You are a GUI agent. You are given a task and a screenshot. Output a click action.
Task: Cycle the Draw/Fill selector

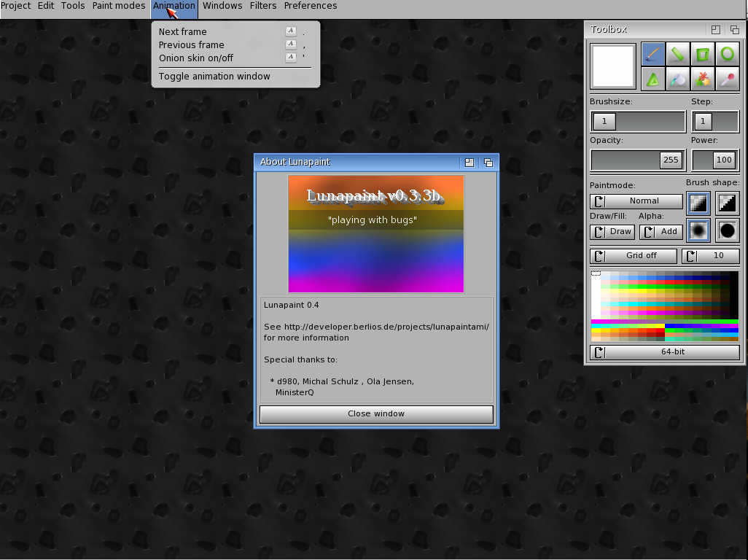(612, 231)
